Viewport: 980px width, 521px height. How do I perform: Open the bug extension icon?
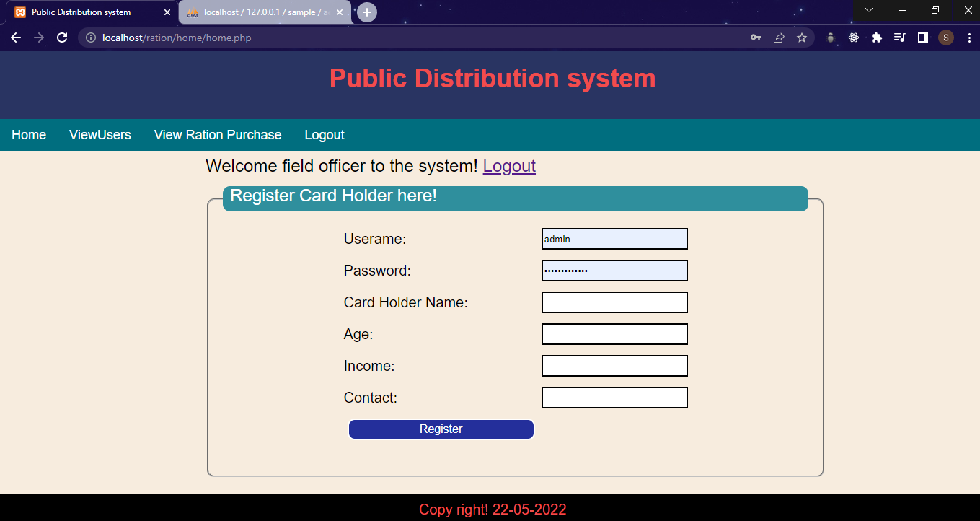click(831, 38)
